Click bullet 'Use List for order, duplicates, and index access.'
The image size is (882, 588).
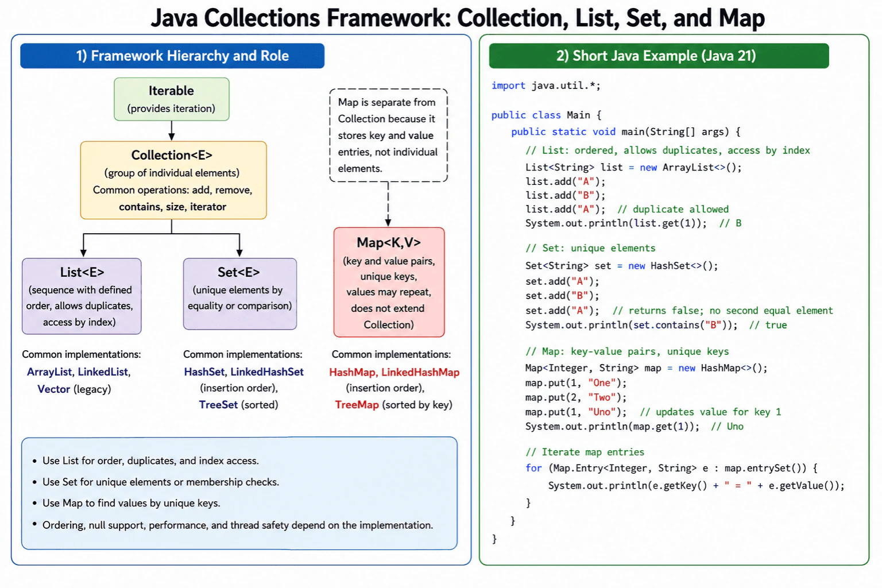pyautogui.click(x=150, y=461)
